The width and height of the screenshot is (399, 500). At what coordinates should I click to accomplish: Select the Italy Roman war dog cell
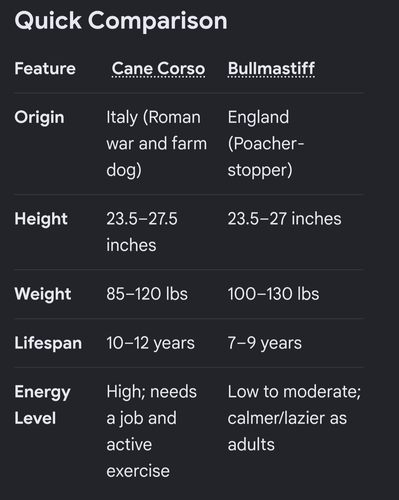[156, 144]
